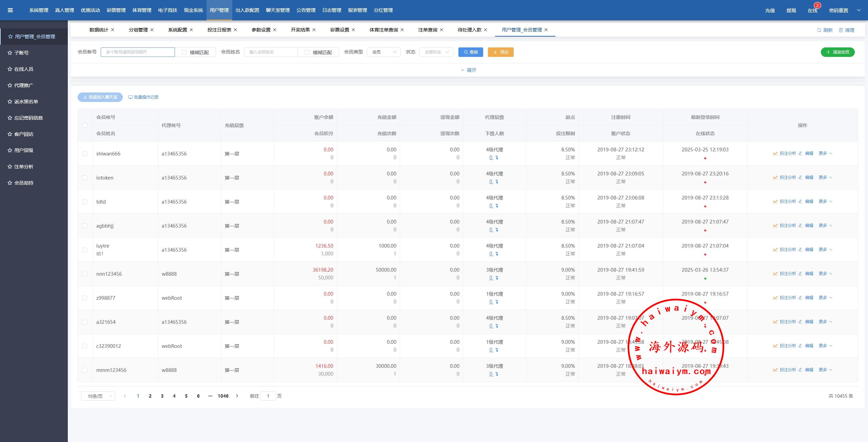The image size is (868, 442).
Task: Close the 数据统计 tab
Action: pos(113,30)
